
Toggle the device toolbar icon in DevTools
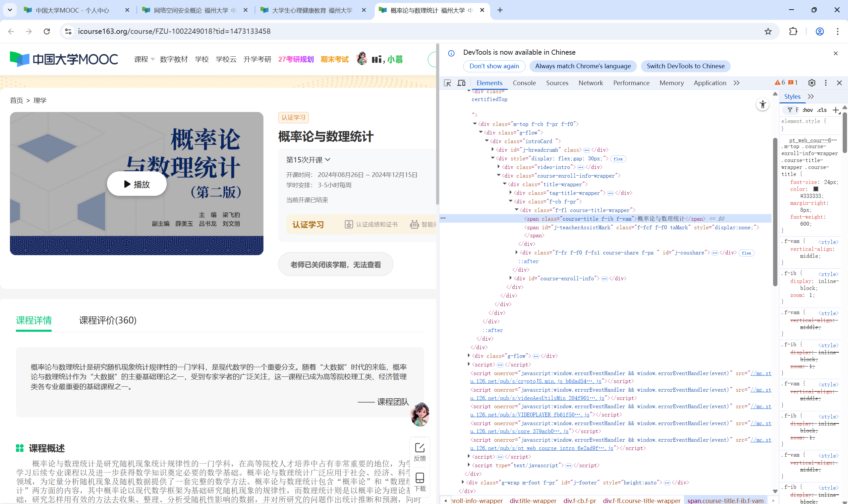point(461,83)
